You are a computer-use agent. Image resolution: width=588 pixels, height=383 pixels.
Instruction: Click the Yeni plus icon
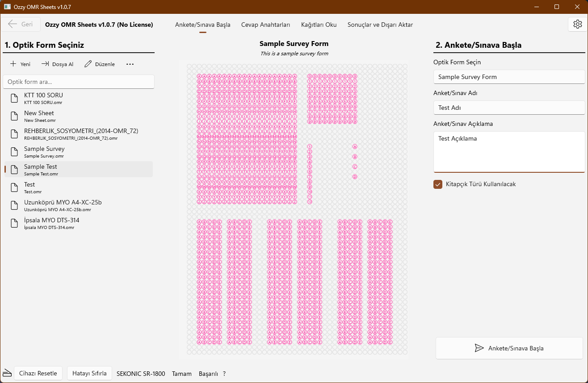[13, 64]
